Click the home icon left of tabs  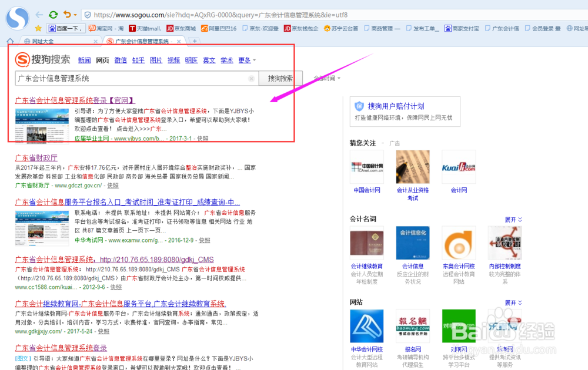pyautogui.click(x=10, y=41)
